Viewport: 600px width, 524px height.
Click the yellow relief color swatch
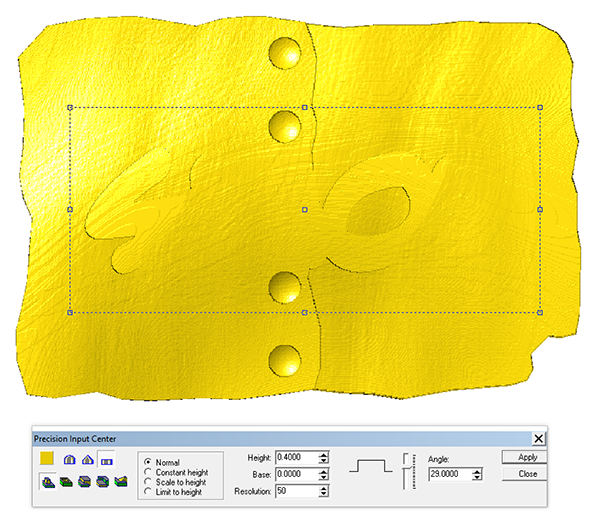[47, 459]
